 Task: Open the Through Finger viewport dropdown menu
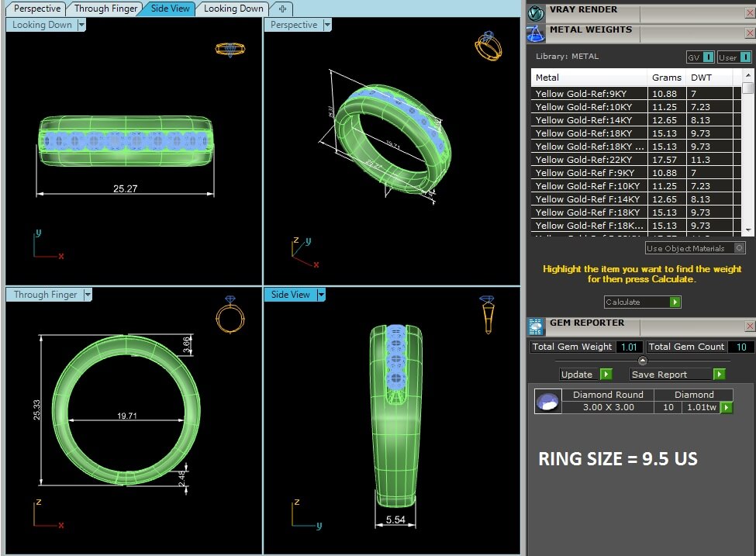88,295
